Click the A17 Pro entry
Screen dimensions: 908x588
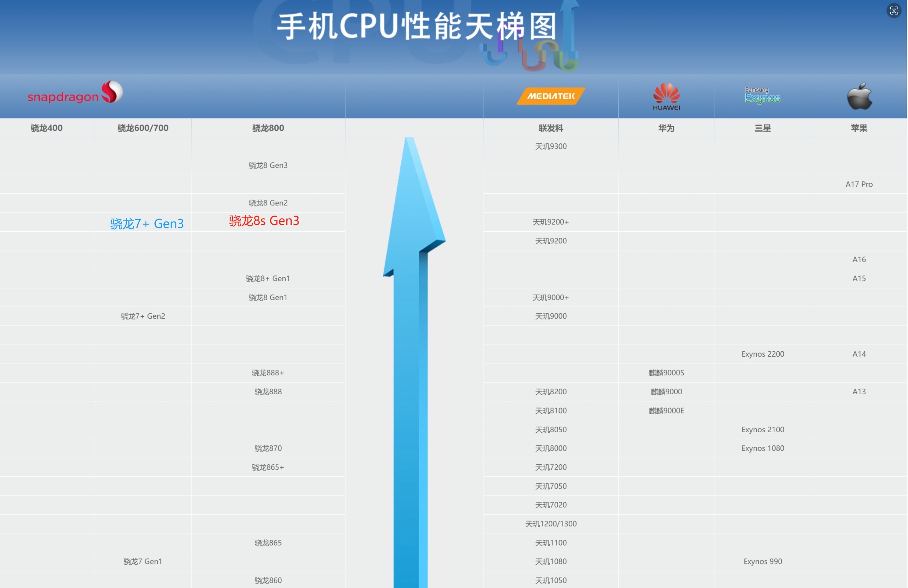click(x=858, y=184)
